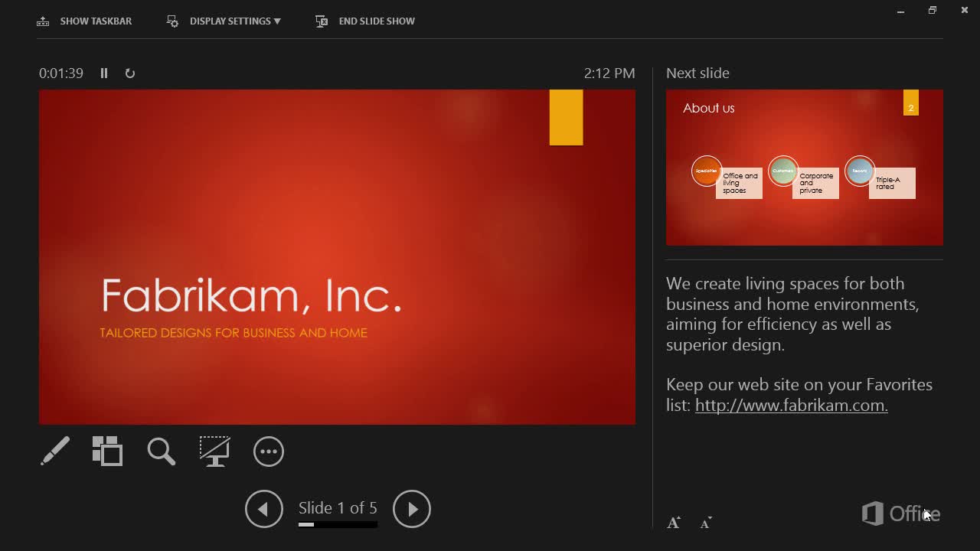Click the current Fabrikam, Inc. slide

[337, 257]
